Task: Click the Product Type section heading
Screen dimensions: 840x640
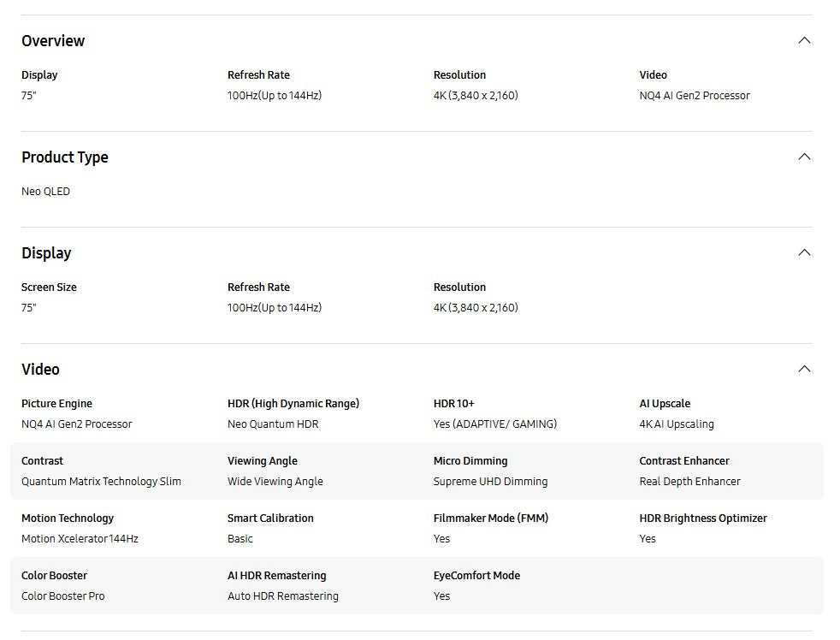Action: [x=65, y=157]
